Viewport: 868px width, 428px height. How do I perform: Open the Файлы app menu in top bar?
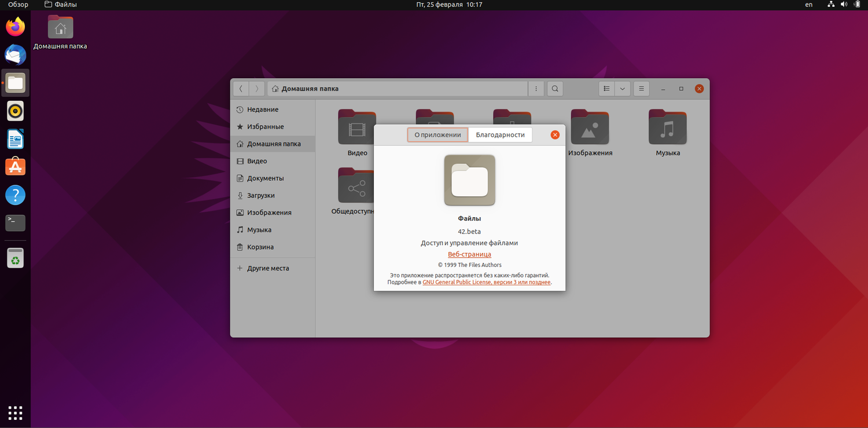pyautogui.click(x=61, y=5)
